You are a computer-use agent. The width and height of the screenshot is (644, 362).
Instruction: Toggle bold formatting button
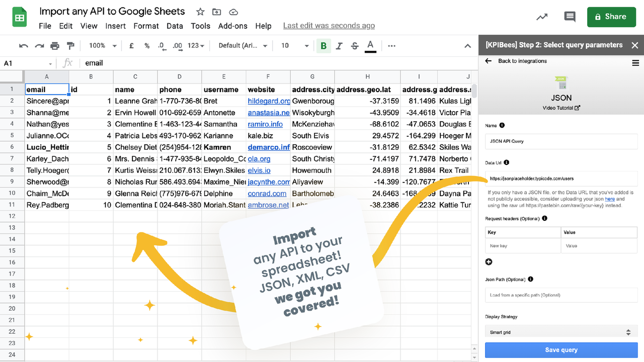(x=324, y=46)
